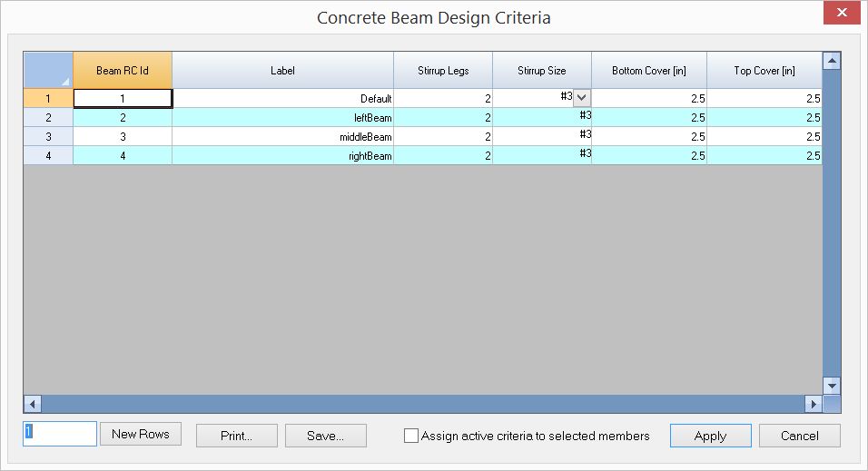Cancel the Concrete Beam Design Criteria dialog
Image resolution: width=868 pixels, height=471 pixels.
[x=799, y=436]
